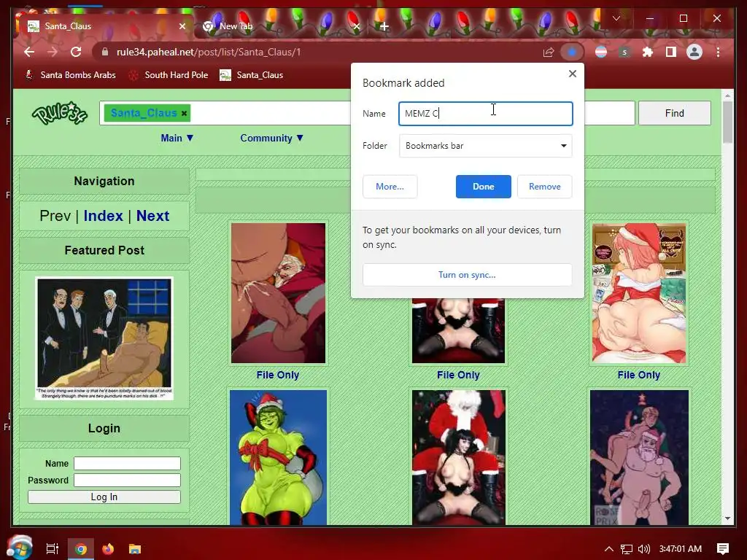Open the side panel icon
The width and height of the screenshot is (747, 560).
tap(671, 52)
